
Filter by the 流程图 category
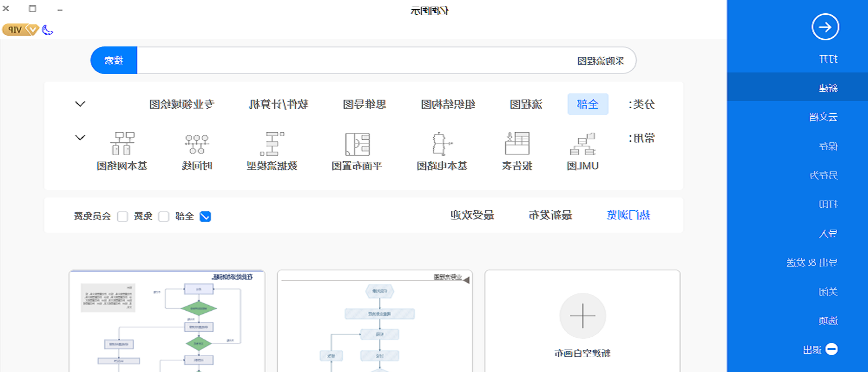526,105
